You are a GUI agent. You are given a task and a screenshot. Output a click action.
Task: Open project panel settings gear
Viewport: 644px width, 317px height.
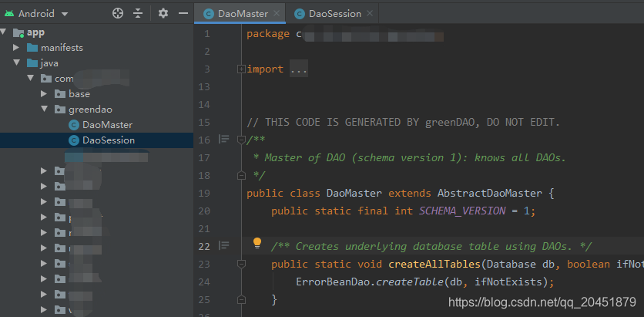point(163,14)
